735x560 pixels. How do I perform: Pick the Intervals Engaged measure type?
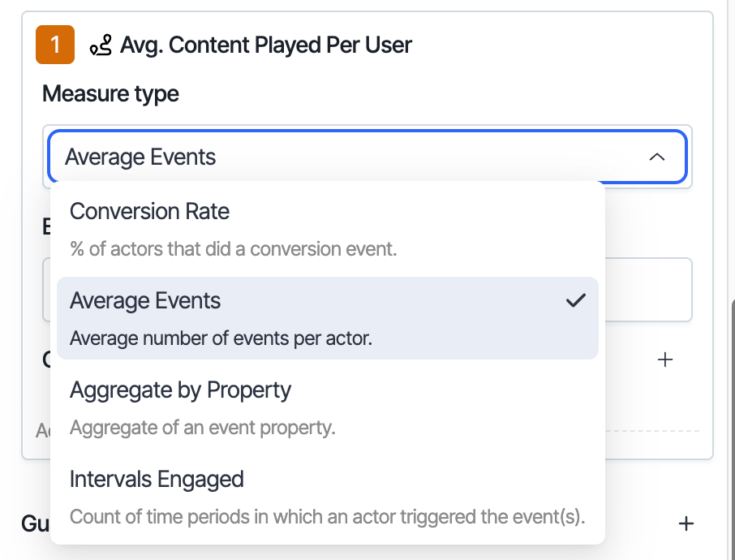pos(157,480)
